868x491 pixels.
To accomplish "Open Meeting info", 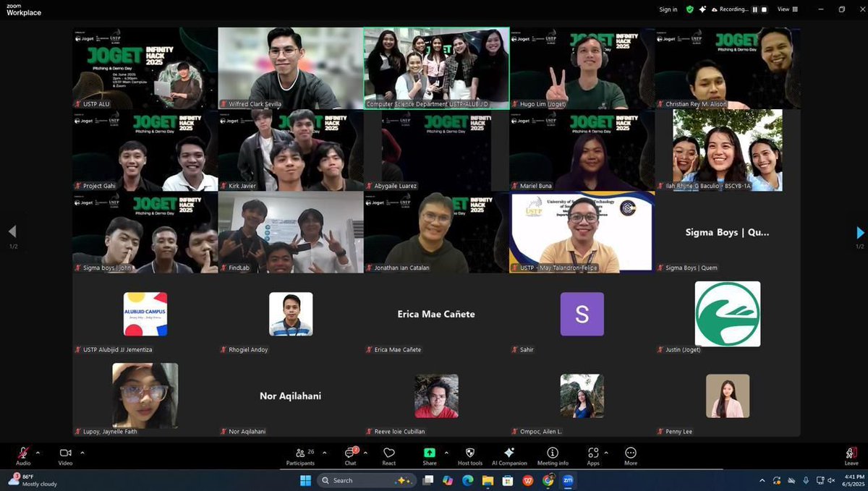I will (x=553, y=456).
